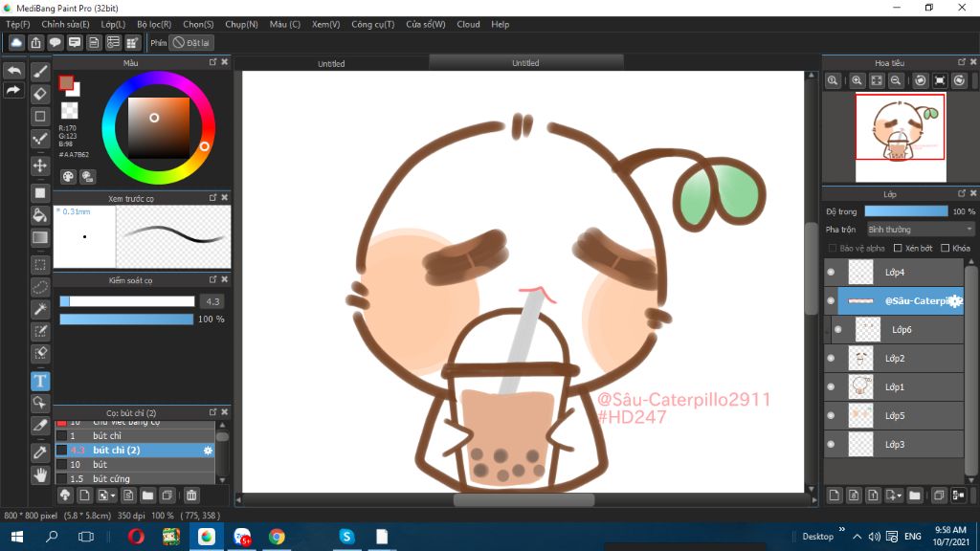Viewport: 980px width, 551px height.
Task: Toggle visibility of Lớp6 layer
Action: [x=838, y=329]
